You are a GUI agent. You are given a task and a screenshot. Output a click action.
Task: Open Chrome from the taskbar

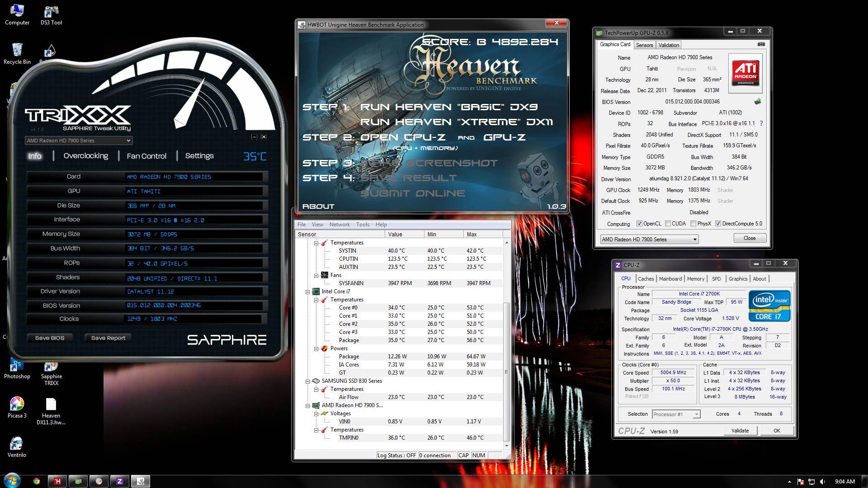pyautogui.click(x=37, y=481)
